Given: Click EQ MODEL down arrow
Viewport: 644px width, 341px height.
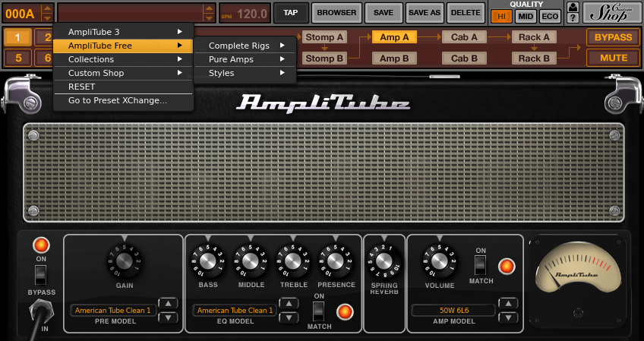Looking at the screenshot, I should (x=289, y=317).
